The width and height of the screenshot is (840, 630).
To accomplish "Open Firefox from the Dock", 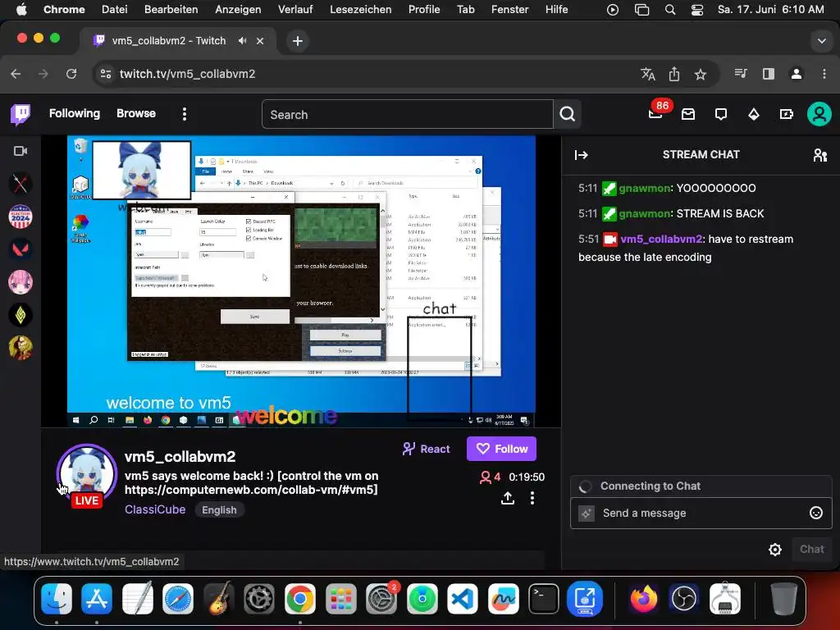I will [x=644, y=598].
